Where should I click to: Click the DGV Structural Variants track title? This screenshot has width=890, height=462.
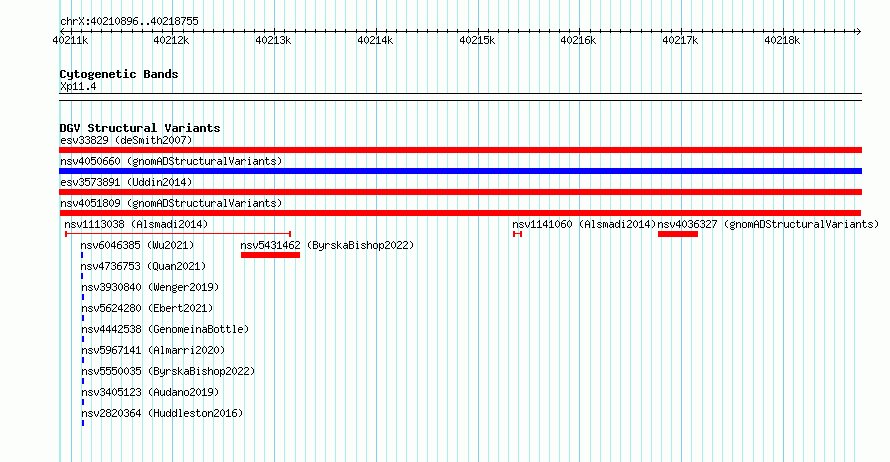click(x=140, y=128)
